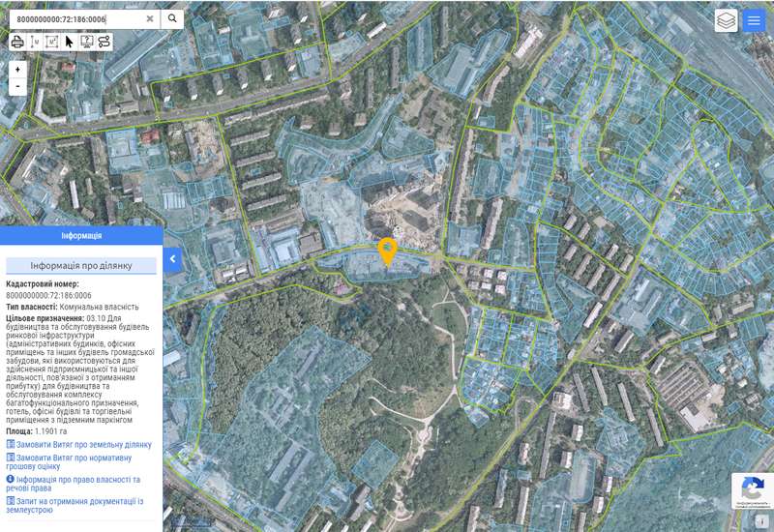Zoom in the map with plus
This screenshot has height=532, width=774.
tap(17, 70)
